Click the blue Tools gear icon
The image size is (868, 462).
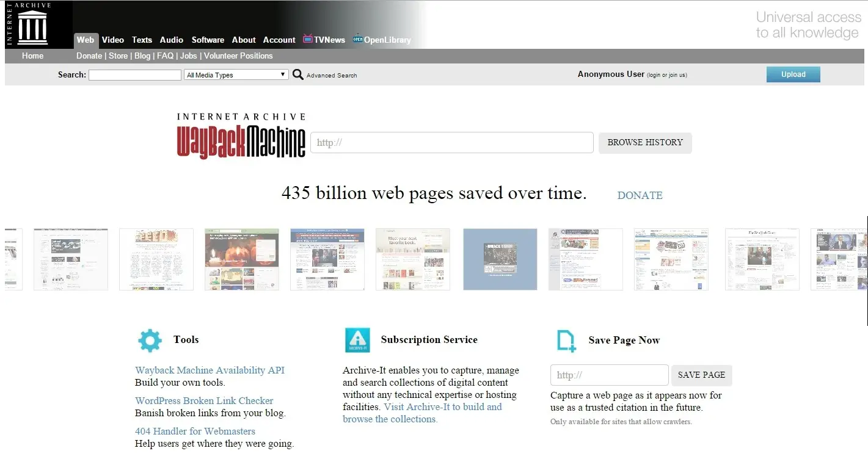(150, 340)
